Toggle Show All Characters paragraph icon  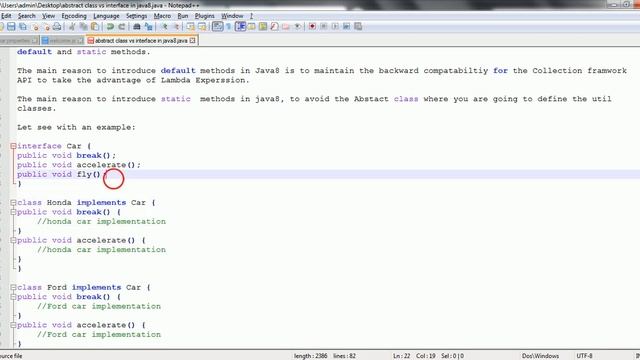pos(229,27)
